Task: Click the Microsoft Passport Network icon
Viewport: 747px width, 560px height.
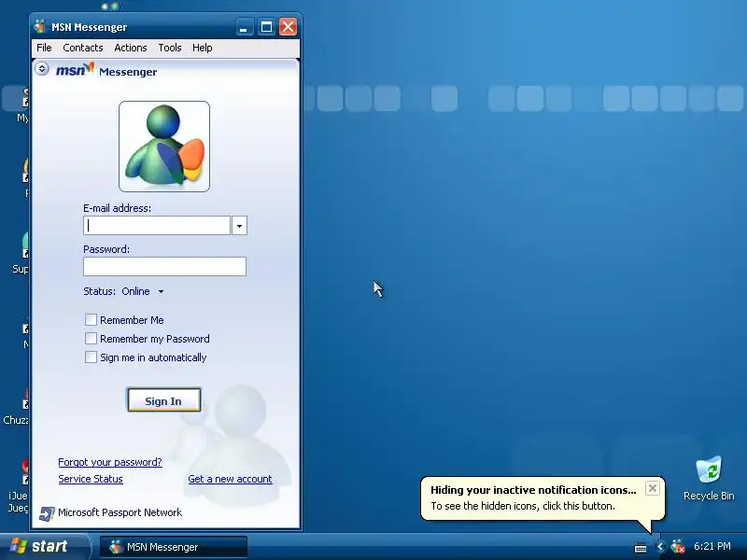Action: pos(46,513)
